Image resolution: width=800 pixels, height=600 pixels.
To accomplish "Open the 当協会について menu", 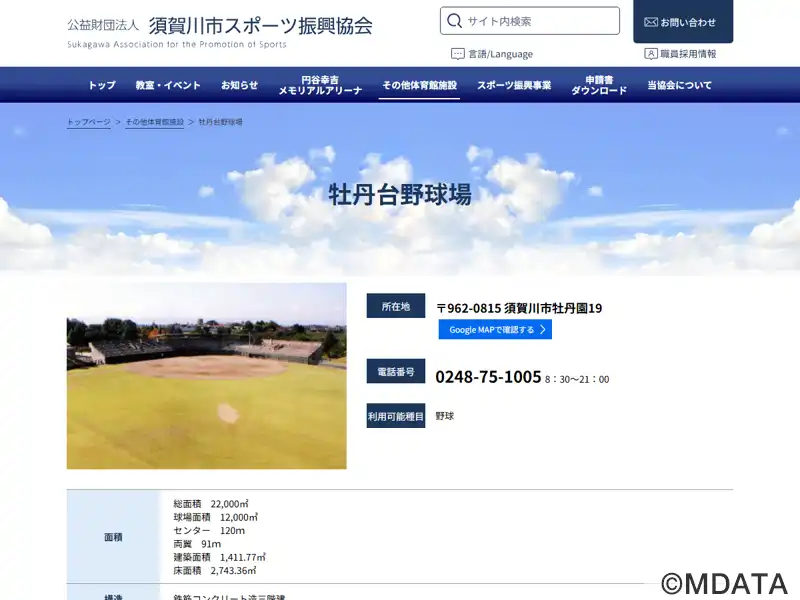I will tap(679, 85).
